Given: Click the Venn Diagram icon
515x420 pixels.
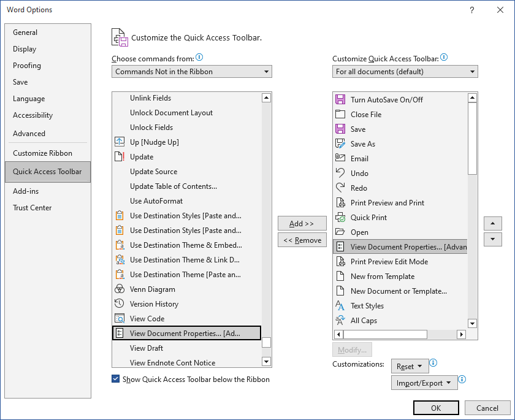Looking at the screenshot, I should point(120,289).
